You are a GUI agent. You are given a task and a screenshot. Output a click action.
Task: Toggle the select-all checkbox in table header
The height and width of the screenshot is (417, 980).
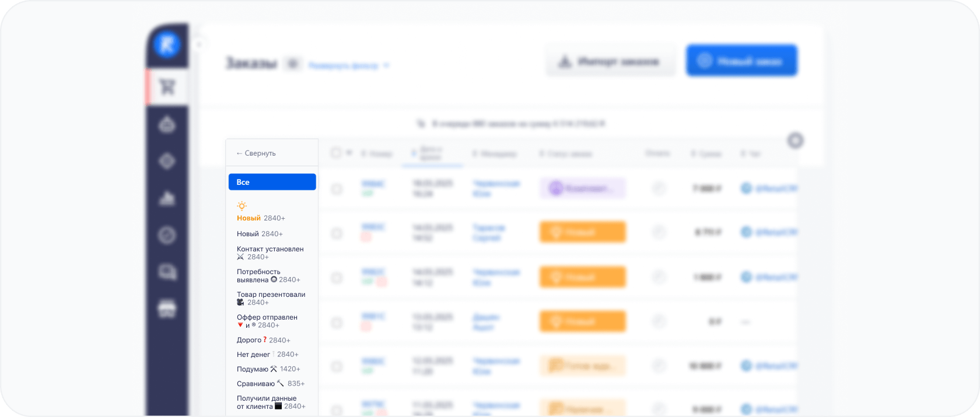336,153
